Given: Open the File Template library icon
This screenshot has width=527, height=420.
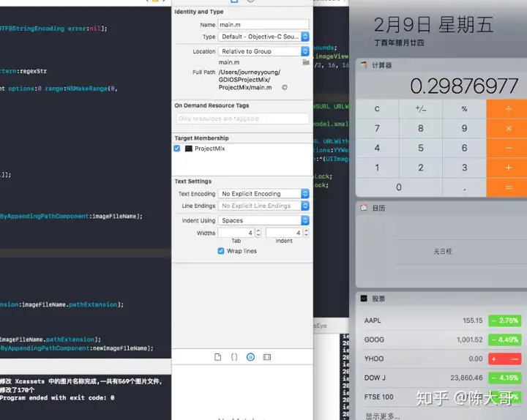Looking at the screenshot, I should click(218, 357).
